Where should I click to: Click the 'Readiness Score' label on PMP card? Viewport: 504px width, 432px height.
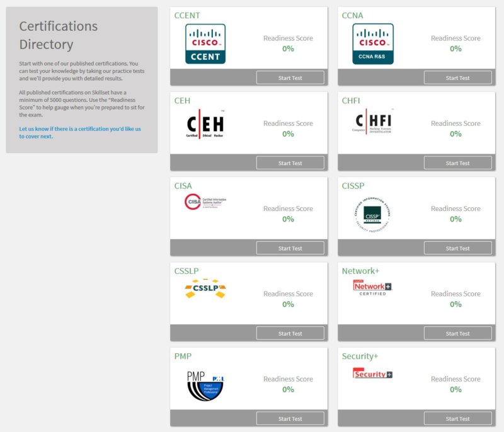[x=288, y=379]
